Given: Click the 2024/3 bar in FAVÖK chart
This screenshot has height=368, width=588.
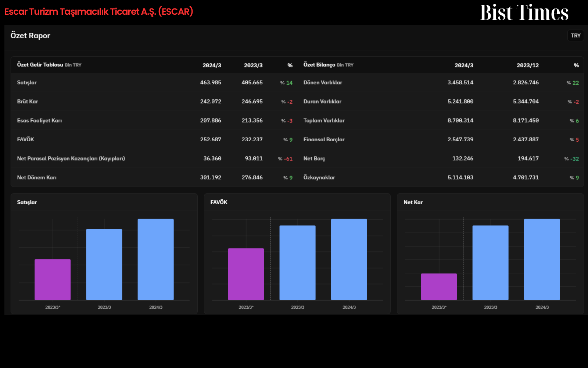Looking at the screenshot, I should pyautogui.click(x=349, y=259).
